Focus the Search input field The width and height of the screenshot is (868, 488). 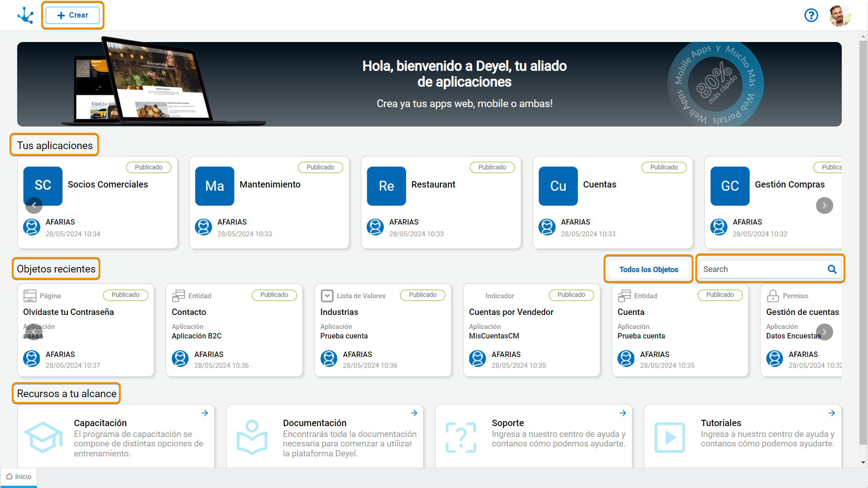click(x=769, y=269)
